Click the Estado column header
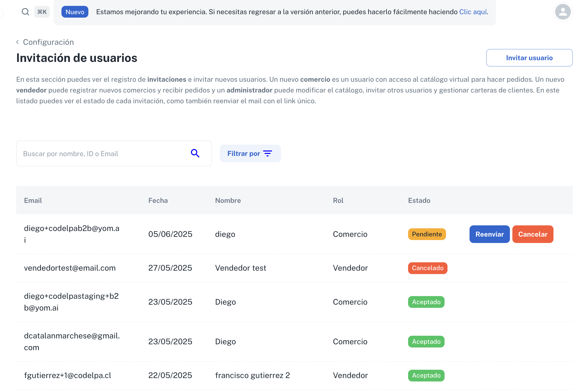 pos(419,200)
